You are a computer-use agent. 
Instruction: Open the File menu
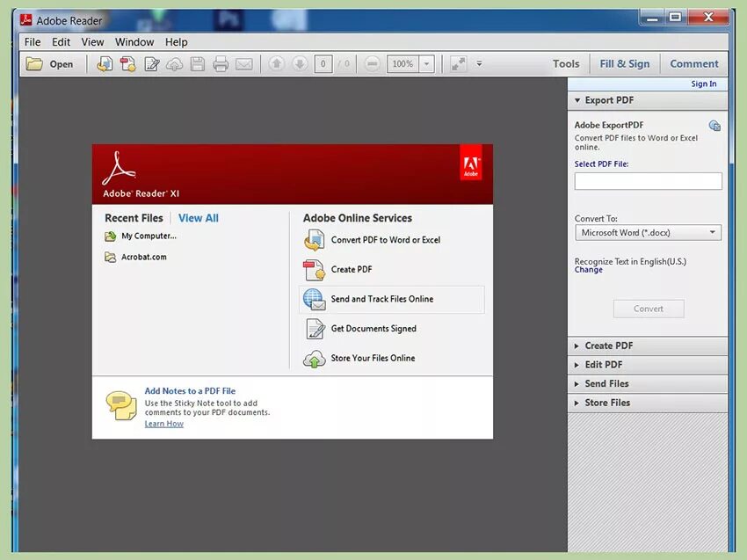(x=33, y=42)
